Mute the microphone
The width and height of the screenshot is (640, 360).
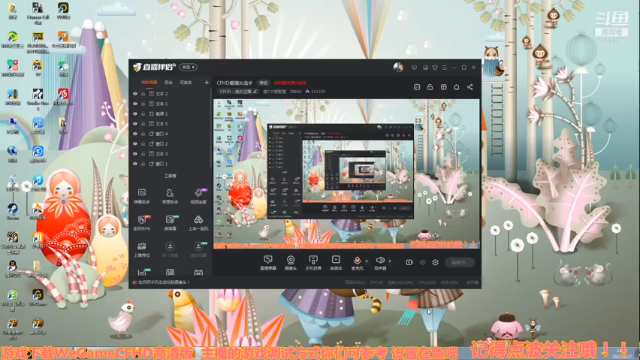(357, 262)
